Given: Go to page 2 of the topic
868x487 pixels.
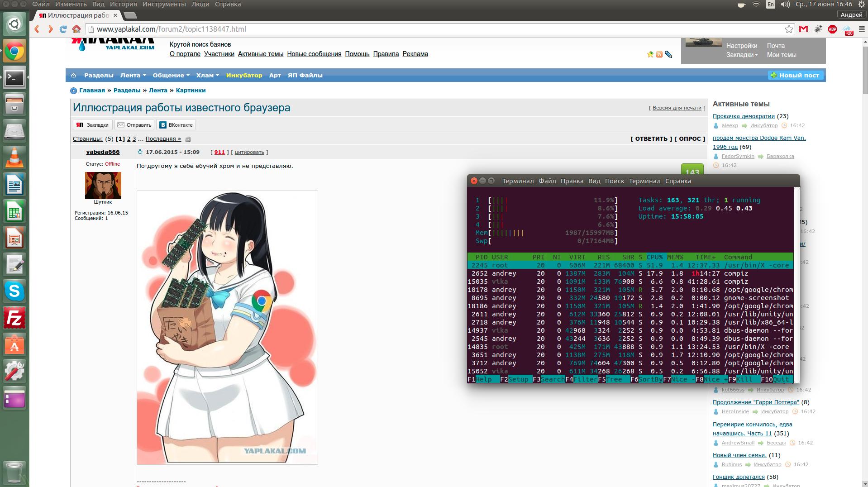Looking at the screenshot, I should 129,139.
